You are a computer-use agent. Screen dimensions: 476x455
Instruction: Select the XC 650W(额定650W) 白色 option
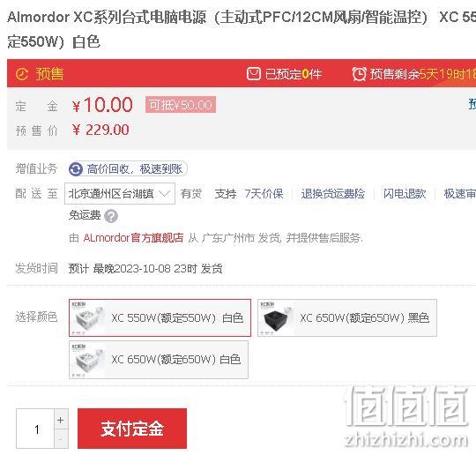click(x=159, y=360)
